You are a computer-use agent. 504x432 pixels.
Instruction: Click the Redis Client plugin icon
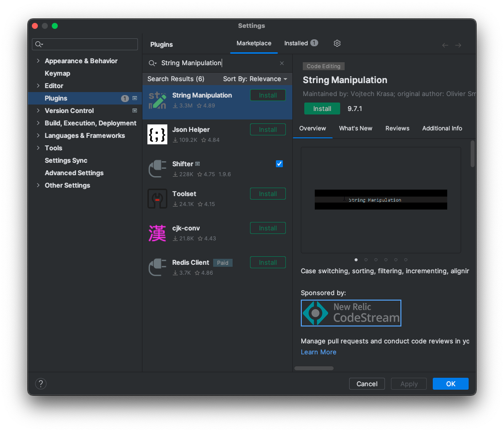(x=157, y=267)
